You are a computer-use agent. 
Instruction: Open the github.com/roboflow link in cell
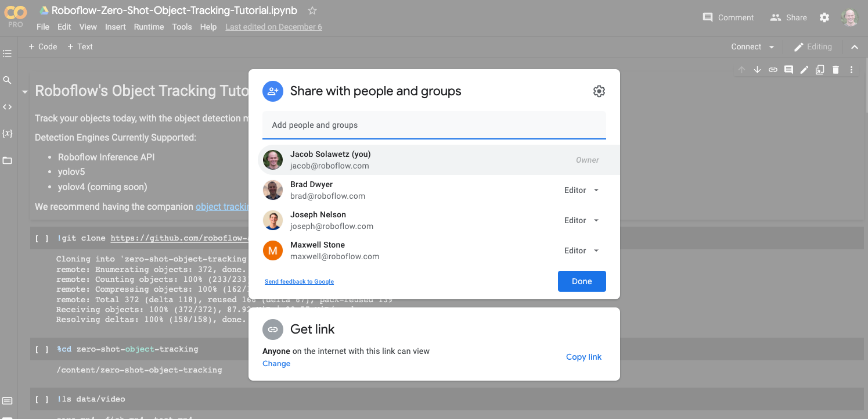click(x=179, y=238)
